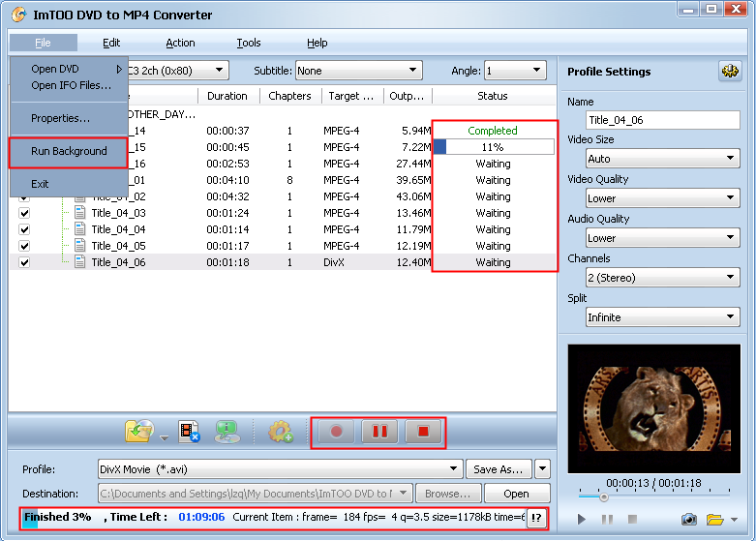Click the application logo in title bar
This screenshot has width=756, height=541.
18,15
